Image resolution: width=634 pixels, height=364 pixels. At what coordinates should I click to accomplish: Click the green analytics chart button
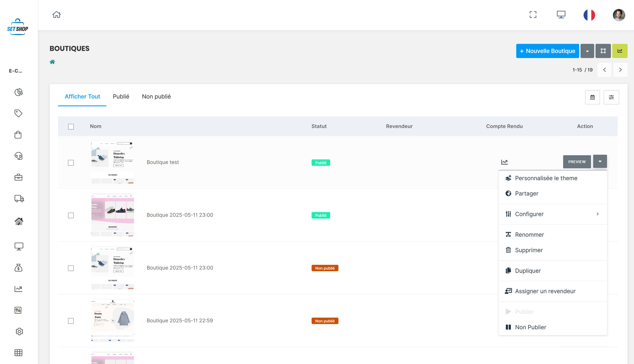[620, 51]
